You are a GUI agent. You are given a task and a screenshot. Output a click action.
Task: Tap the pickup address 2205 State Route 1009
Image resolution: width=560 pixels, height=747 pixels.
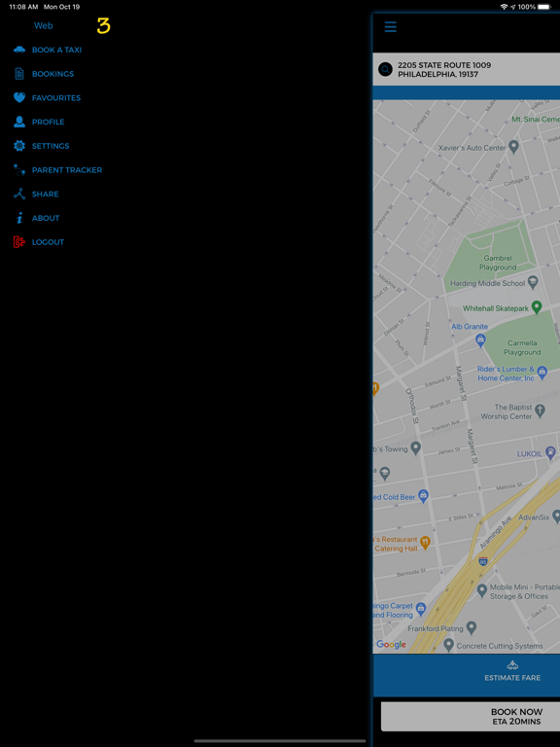pos(444,70)
